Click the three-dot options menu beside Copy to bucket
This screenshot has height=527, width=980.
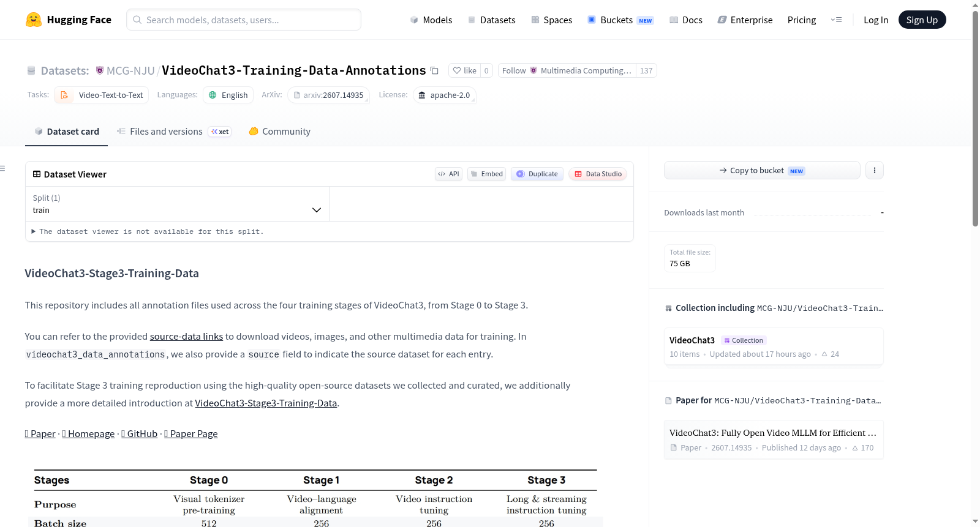pos(875,170)
